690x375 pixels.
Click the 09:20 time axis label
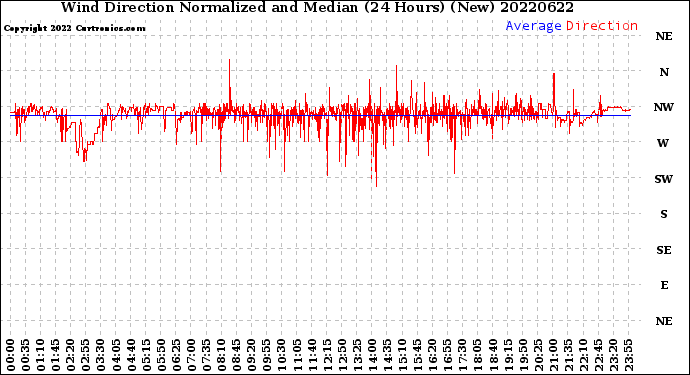click(252, 355)
